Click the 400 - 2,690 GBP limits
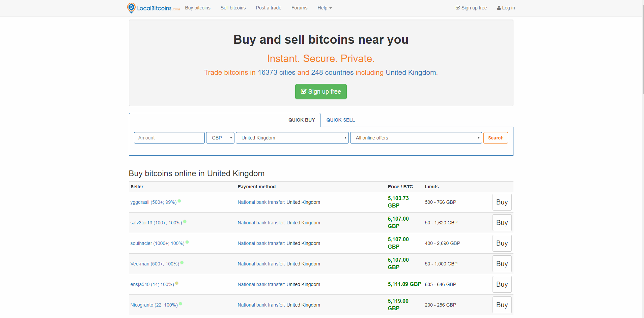The width and height of the screenshot is (644, 318). point(443,243)
